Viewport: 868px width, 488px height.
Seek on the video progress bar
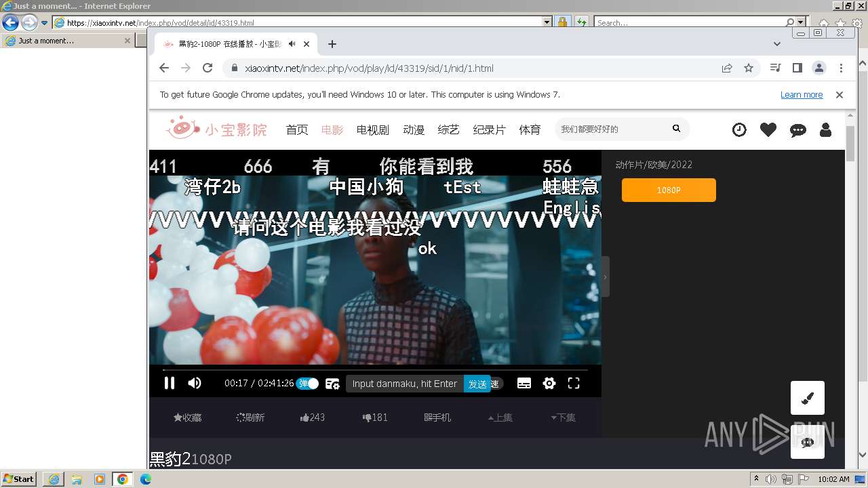point(375,370)
